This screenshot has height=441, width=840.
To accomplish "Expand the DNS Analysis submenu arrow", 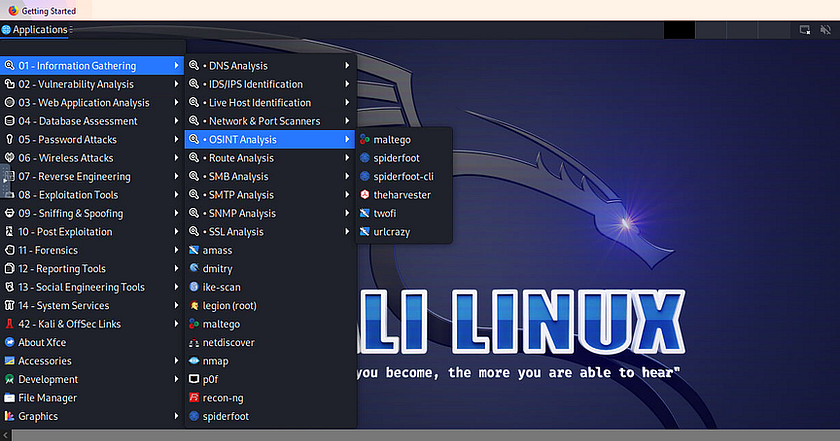I will pos(347,65).
